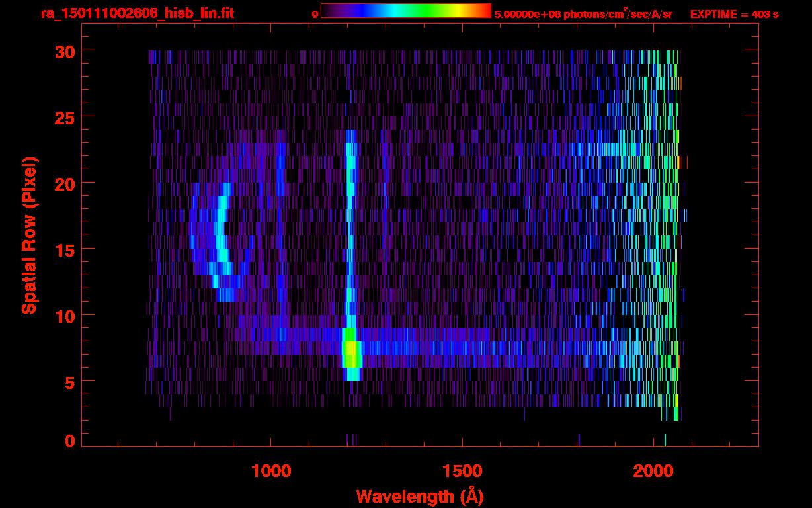The image size is (812, 508).
Task: Click the Spatial Row (Pixel) axis title
Action: (29, 235)
